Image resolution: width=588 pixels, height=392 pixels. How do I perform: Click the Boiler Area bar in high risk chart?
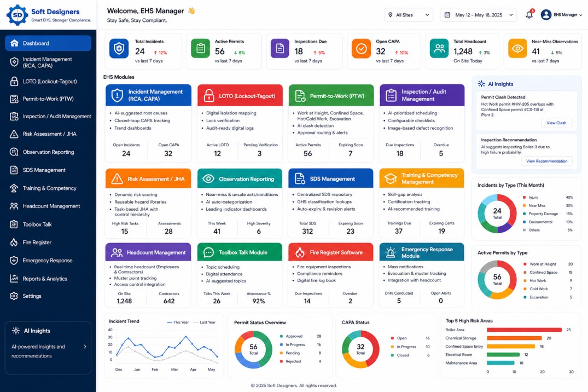click(524, 330)
